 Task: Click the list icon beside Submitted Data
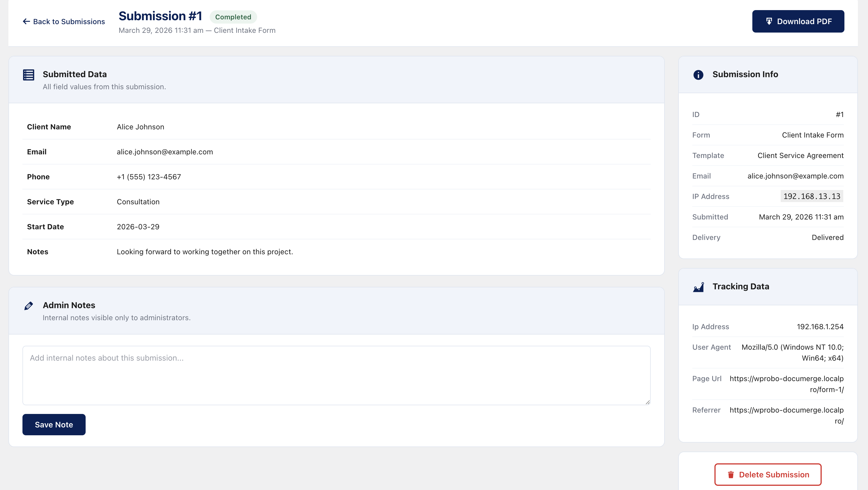28,74
